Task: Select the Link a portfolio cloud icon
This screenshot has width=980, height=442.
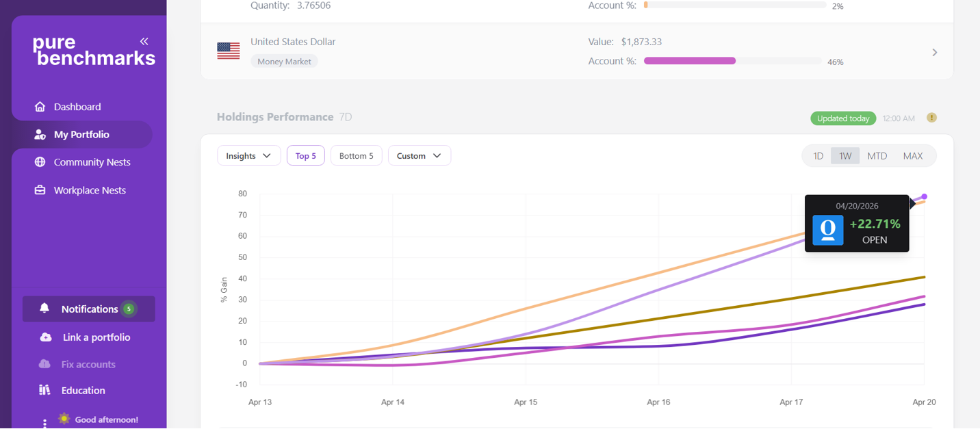Action: (x=46, y=337)
